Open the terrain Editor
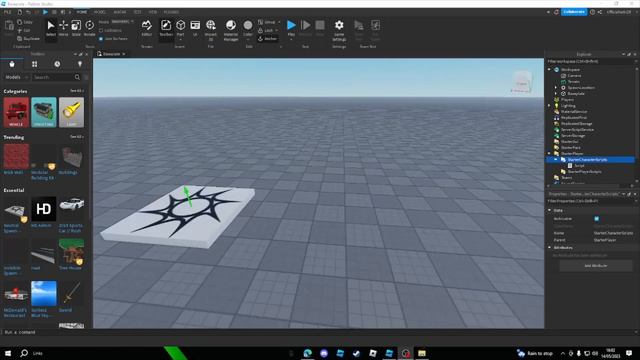 point(147,28)
